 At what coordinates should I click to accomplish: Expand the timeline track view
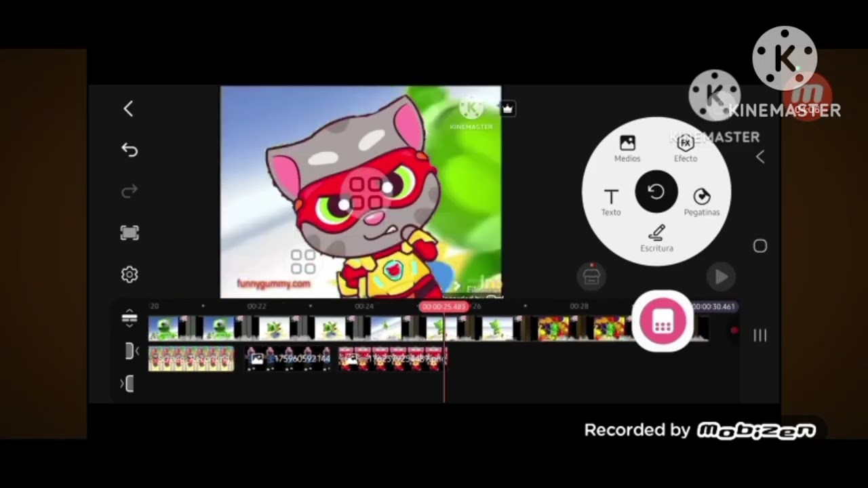(x=129, y=319)
